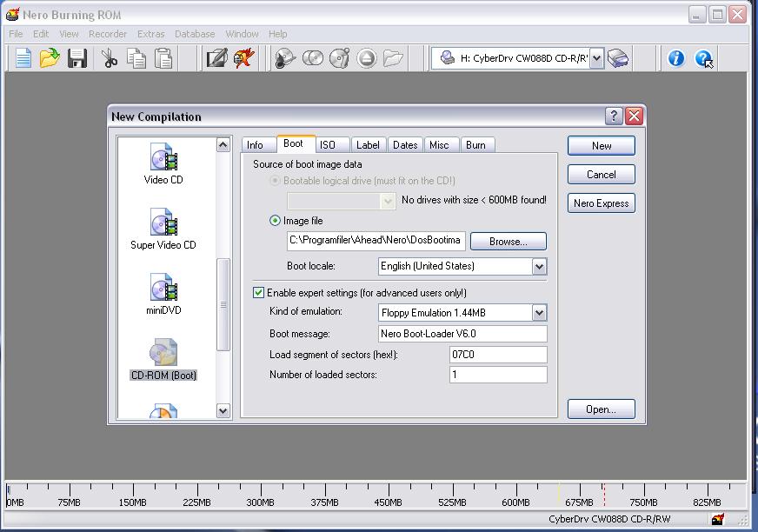This screenshot has width=758, height=532.
Task: Select the Image file radio button
Action: click(x=275, y=221)
